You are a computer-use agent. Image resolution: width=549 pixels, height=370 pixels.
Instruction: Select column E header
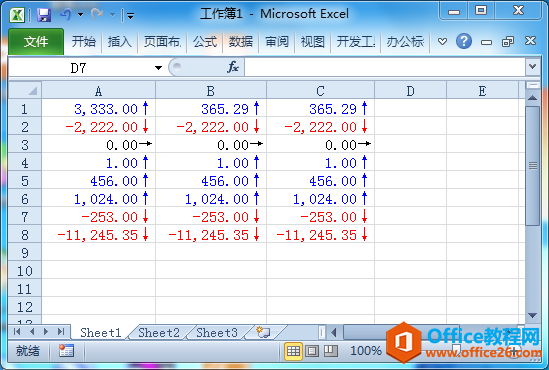482,91
